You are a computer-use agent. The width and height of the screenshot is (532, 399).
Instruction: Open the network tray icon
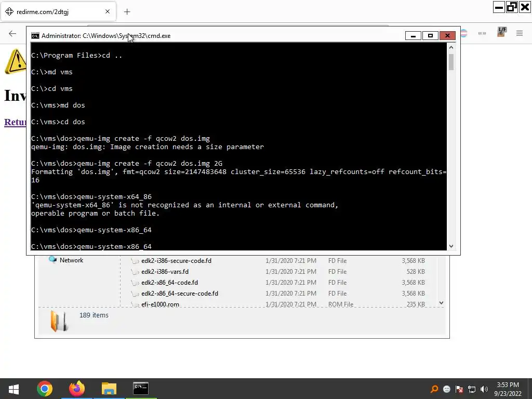click(472, 389)
